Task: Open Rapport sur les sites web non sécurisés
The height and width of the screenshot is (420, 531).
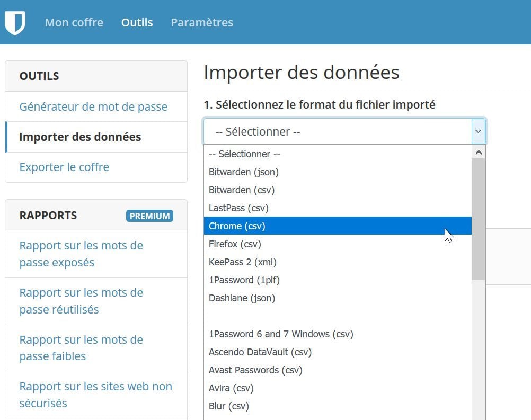Action: coord(96,395)
